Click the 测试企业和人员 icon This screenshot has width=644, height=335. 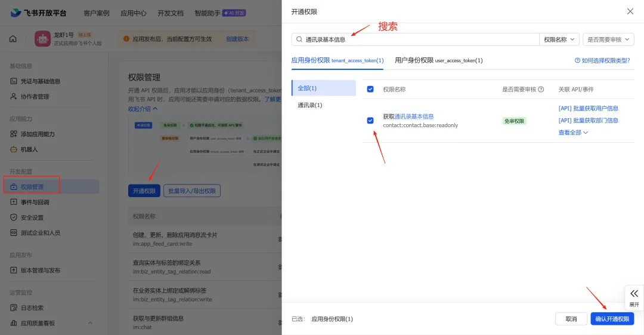coord(14,232)
